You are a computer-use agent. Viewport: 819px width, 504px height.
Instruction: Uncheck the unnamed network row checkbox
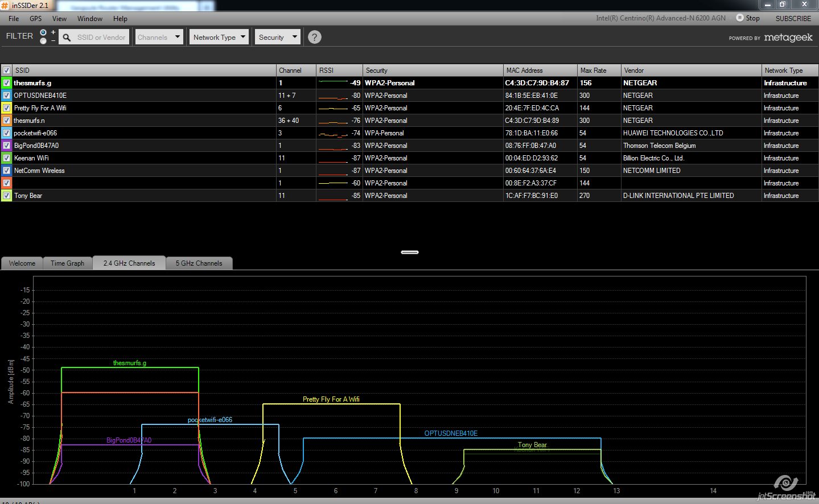click(x=6, y=183)
